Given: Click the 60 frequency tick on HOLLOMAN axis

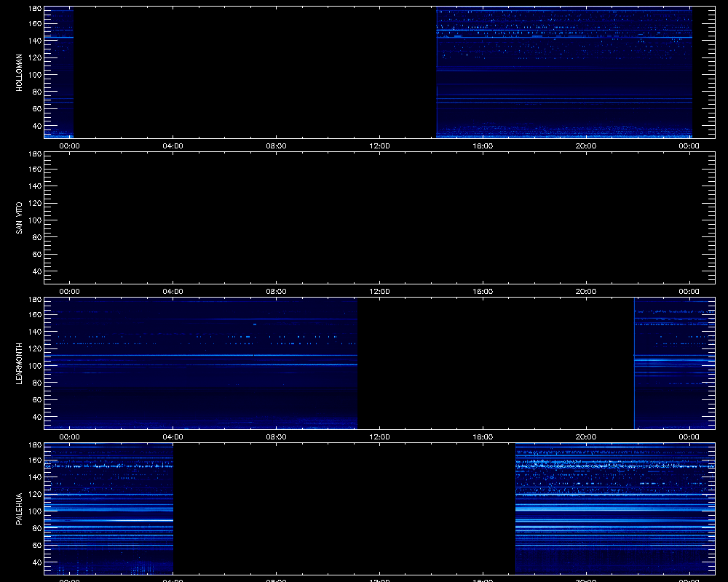Looking at the screenshot, I should (37, 108).
